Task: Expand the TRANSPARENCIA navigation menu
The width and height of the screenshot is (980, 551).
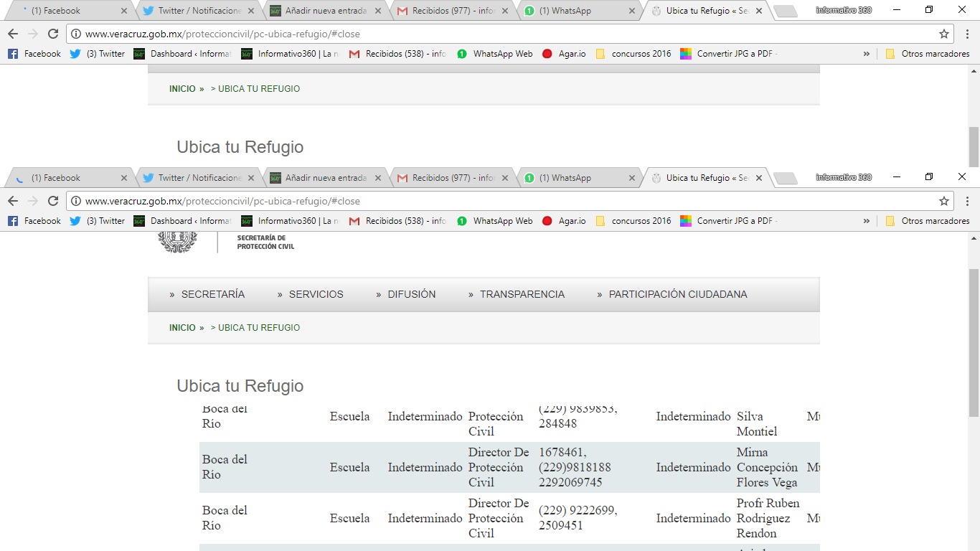Action: [522, 294]
